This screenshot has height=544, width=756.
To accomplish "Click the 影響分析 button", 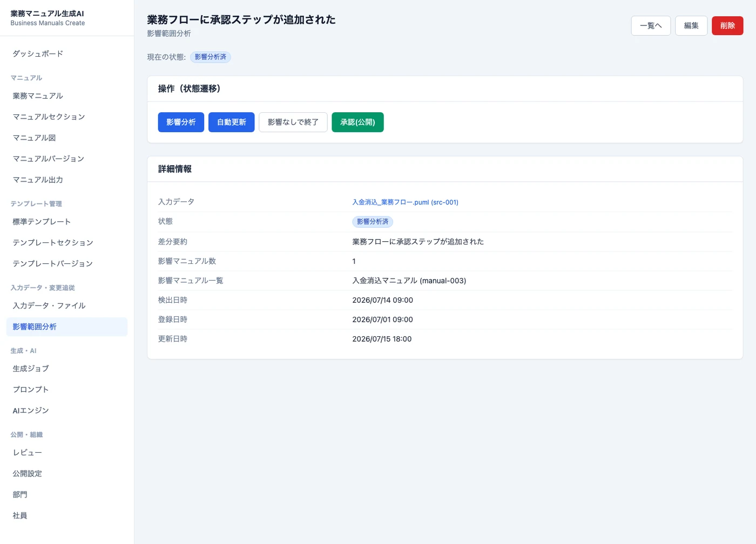I will [x=181, y=122].
